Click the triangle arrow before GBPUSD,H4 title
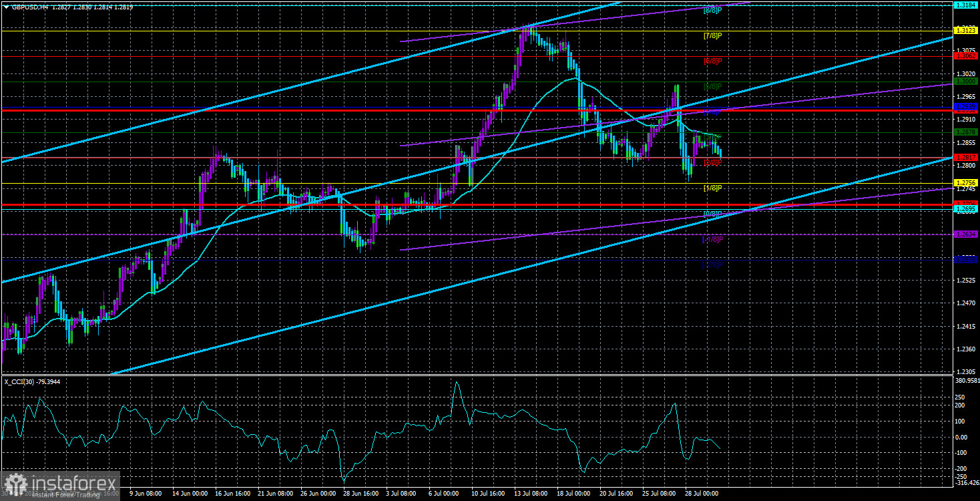This screenshot has width=980, height=501. (7, 6)
